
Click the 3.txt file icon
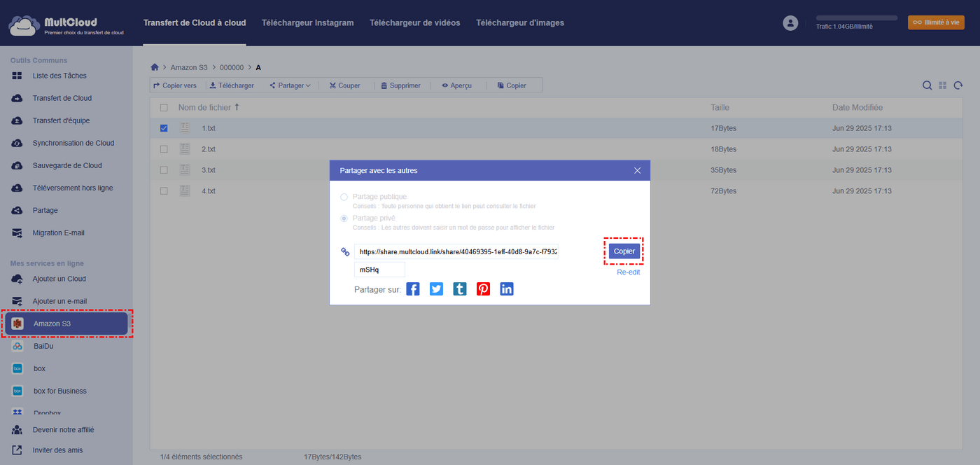pos(185,170)
